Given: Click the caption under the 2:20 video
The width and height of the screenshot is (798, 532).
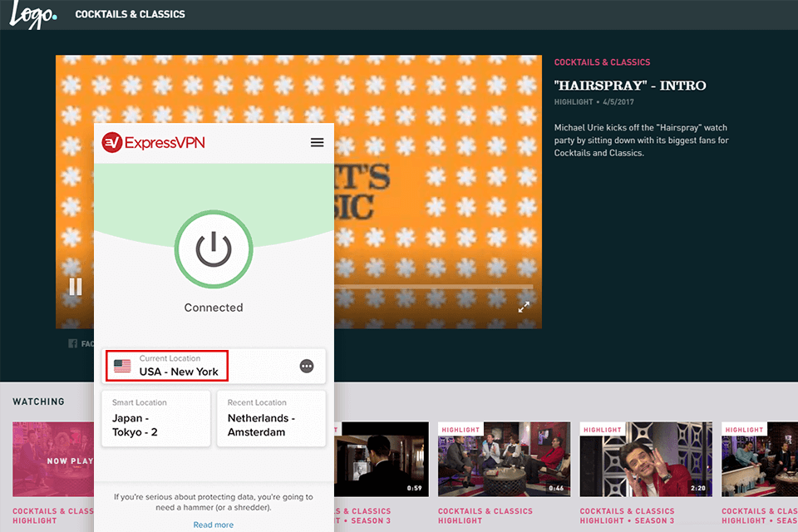Looking at the screenshot, I should click(627, 515).
